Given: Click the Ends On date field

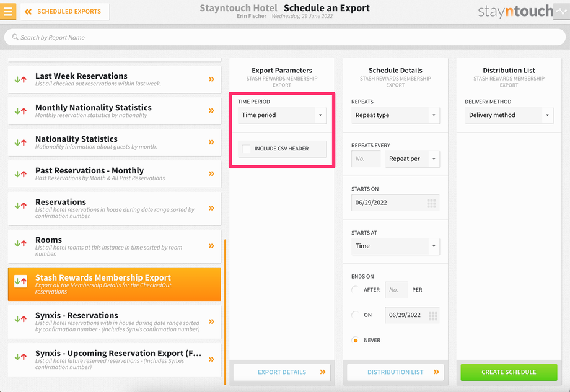Looking at the screenshot, I should 412,315.
